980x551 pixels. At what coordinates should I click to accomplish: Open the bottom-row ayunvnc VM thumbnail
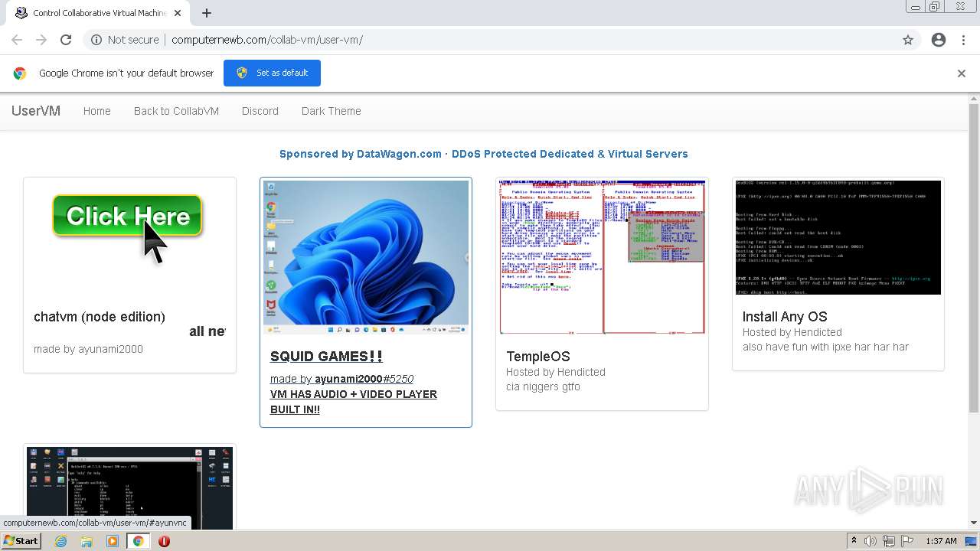(x=130, y=488)
